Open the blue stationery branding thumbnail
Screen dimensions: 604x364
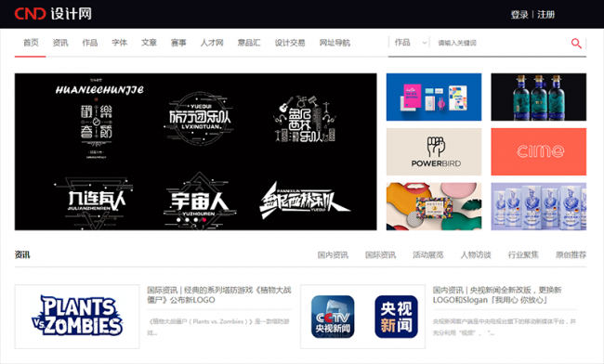tap(434, 97)
